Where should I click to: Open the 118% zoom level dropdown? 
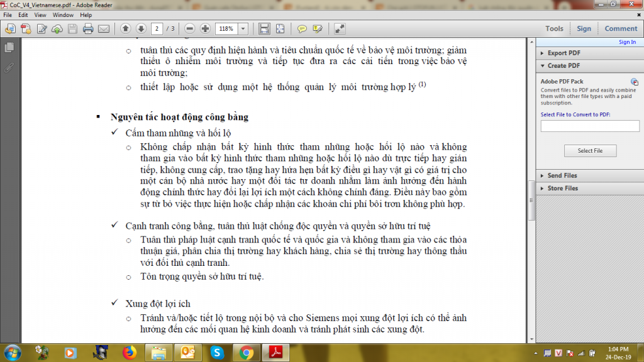243,29
